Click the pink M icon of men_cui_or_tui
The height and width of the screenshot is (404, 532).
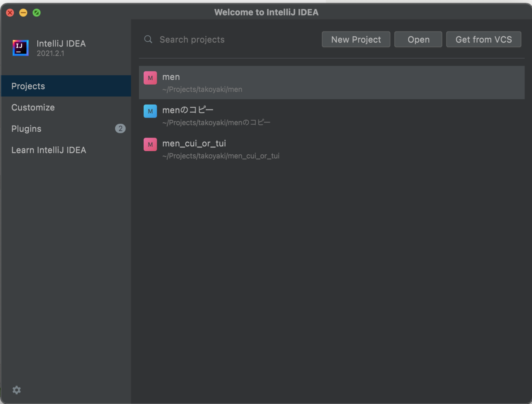click(x=150, y=145)
